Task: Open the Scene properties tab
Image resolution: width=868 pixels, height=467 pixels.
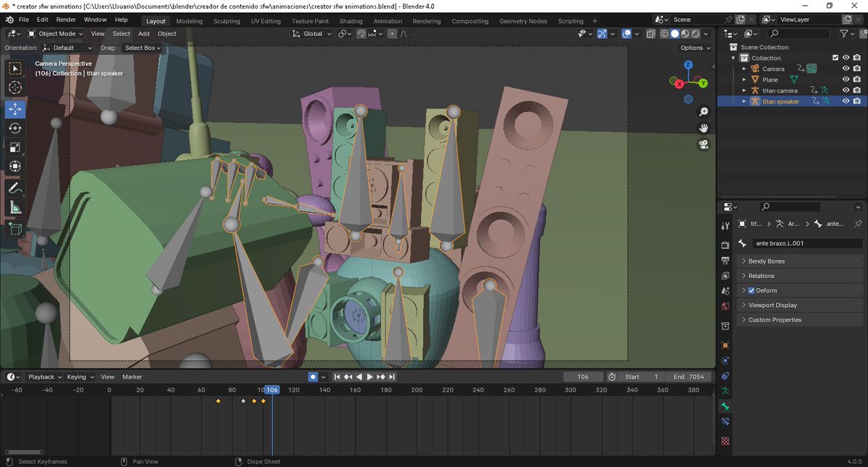Action: (726, 291)
